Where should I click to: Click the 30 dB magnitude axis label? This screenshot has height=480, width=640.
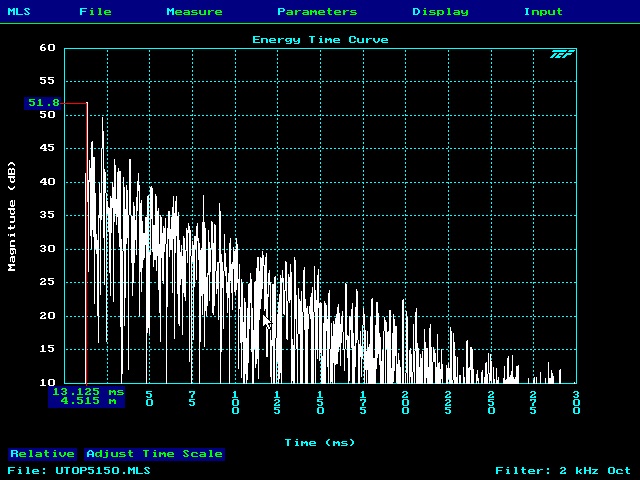point(47,249)
